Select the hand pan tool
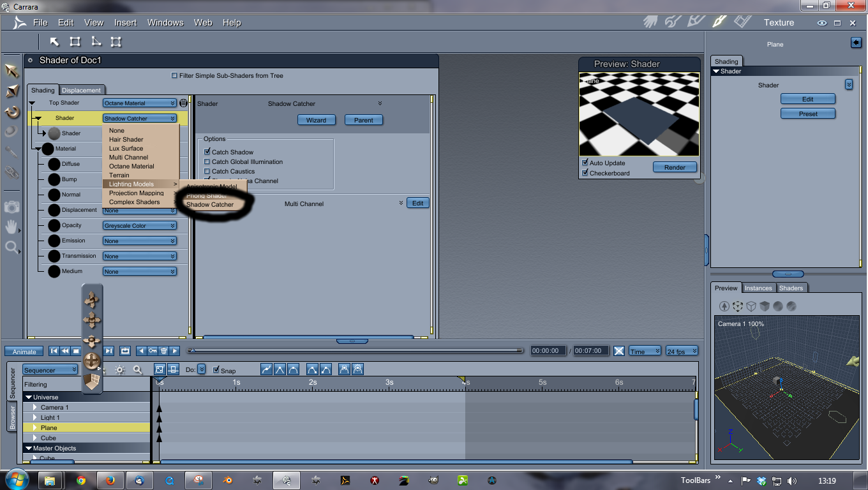 coord(11,227)
